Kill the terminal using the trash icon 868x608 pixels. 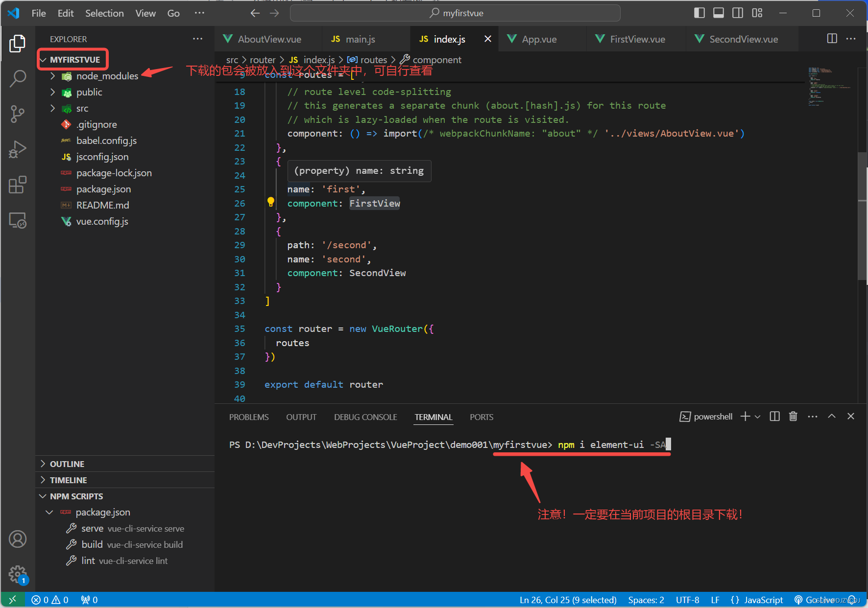pos(793,417)
